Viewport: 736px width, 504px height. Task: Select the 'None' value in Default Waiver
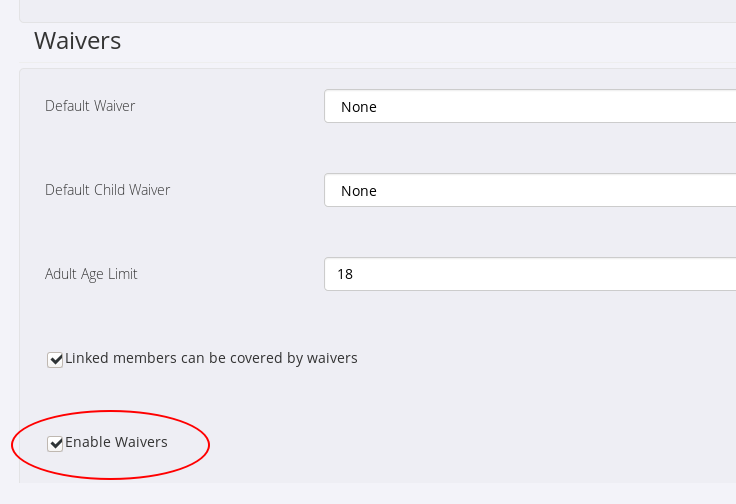click(x=359, y=106)
